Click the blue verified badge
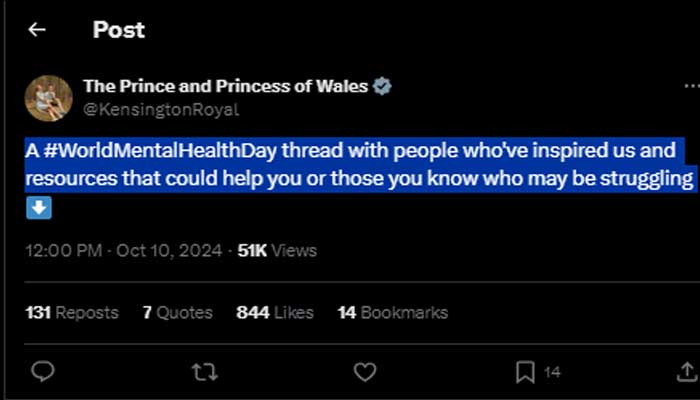Image resolution: width=700 pixels, height=400 pixels. tap(381, 86)
